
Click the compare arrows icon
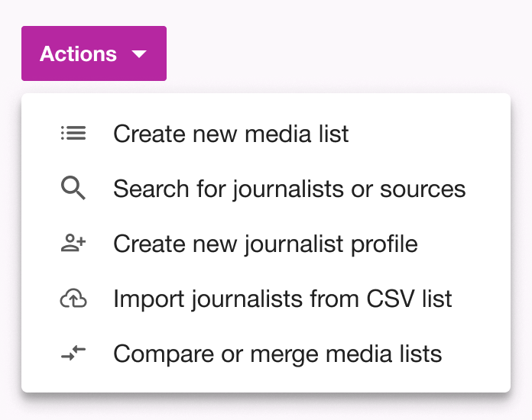73,353
